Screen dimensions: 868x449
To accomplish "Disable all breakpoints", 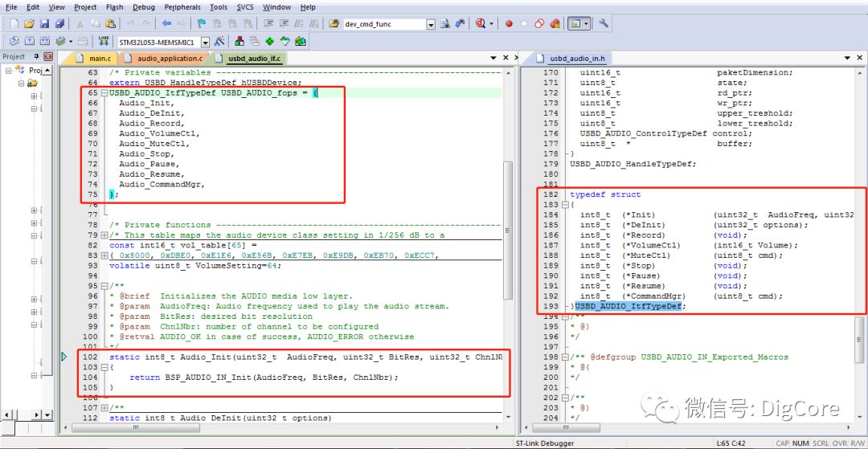I will tap(539, 24).
